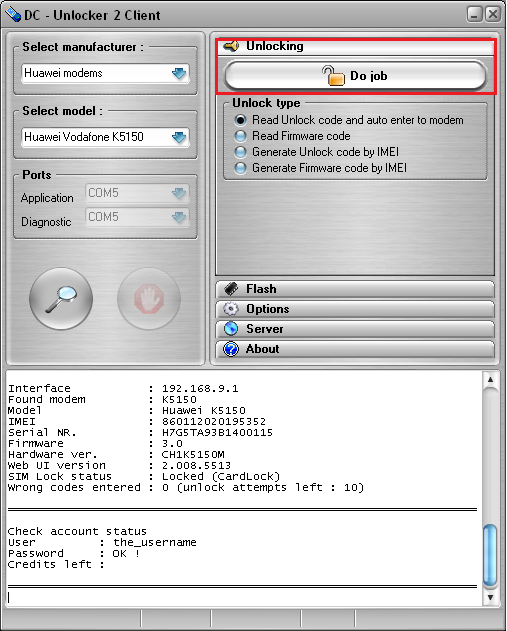Click the question mark About icon
This screenshot has height=631, width=507.
click(x=231, y=349)
